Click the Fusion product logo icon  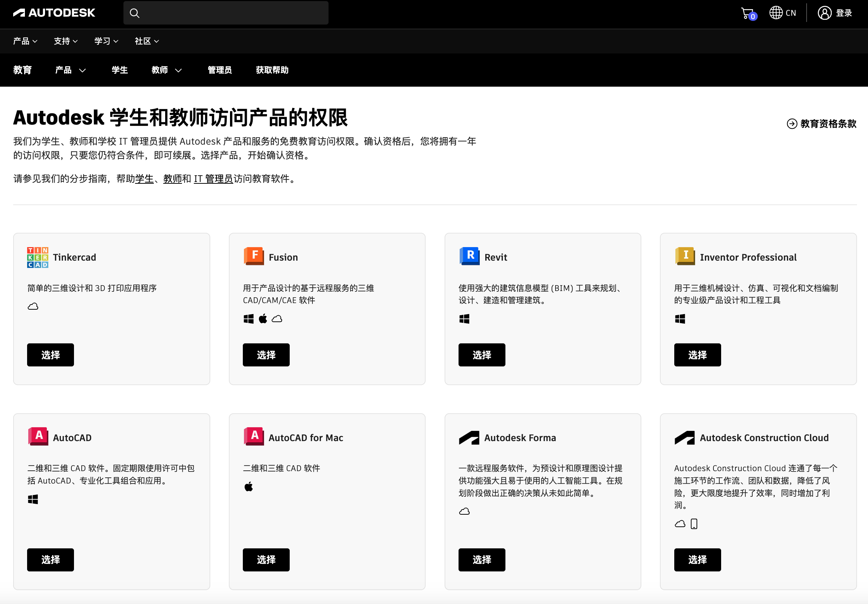(254, 256)
